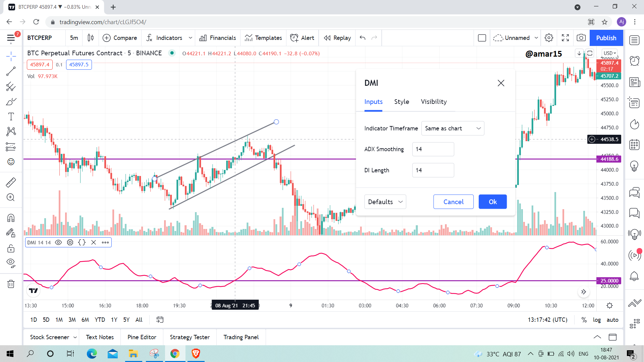This screenshot has height=362, width=644.
Task: Toggle lock all drawing tools
Action: (11, 248)
